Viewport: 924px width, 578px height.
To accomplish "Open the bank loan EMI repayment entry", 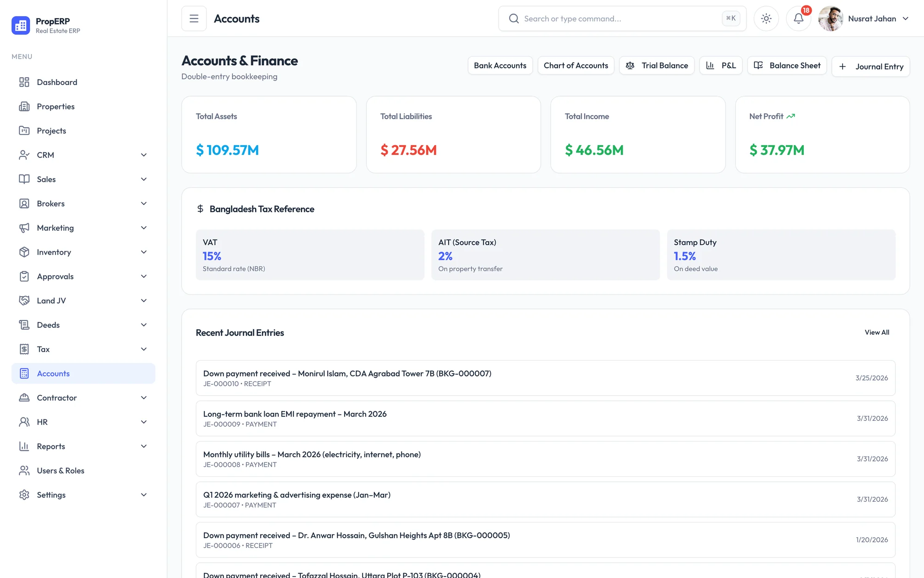I will [545, 418].
